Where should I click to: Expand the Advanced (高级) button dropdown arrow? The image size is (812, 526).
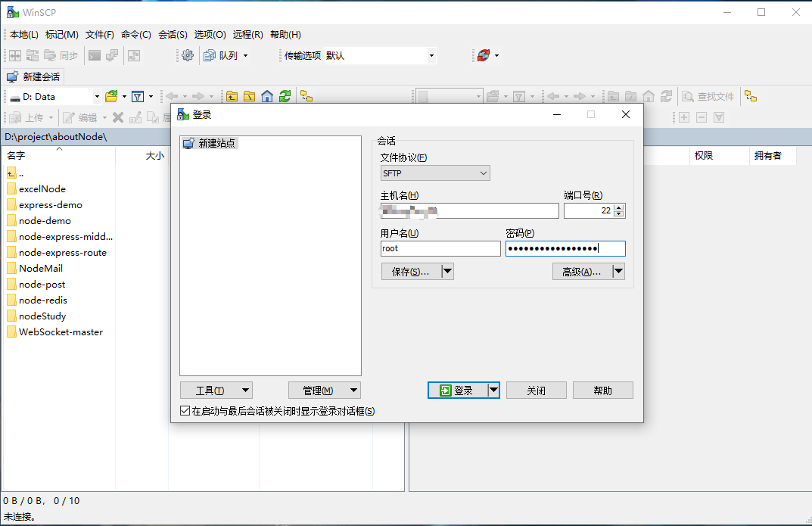click(x=619, y=271)
